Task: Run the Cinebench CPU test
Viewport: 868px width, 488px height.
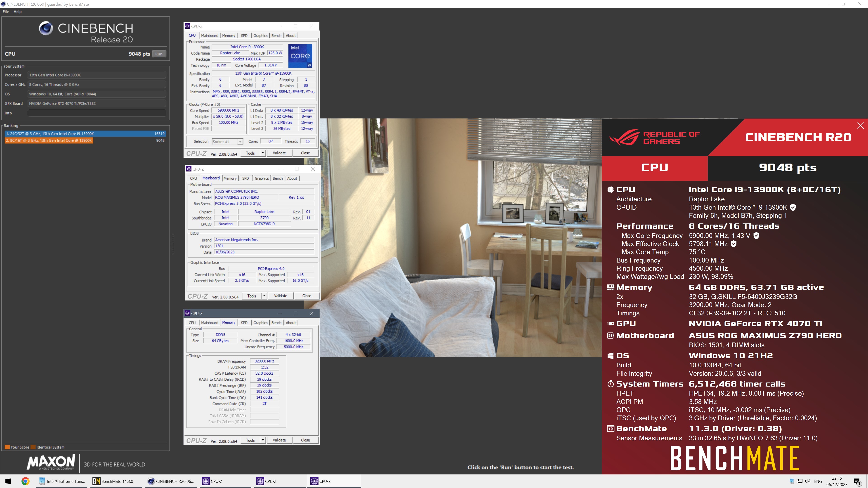Action: point(159,54)
